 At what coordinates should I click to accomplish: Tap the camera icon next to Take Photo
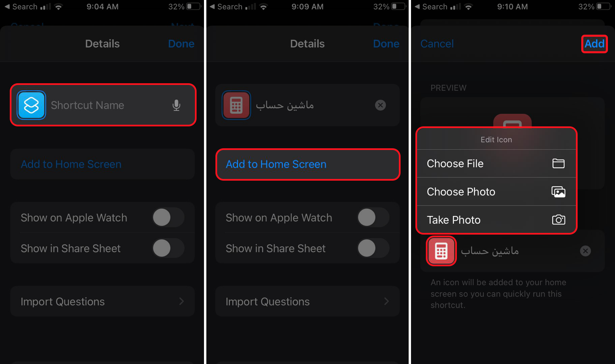(558, 220)
